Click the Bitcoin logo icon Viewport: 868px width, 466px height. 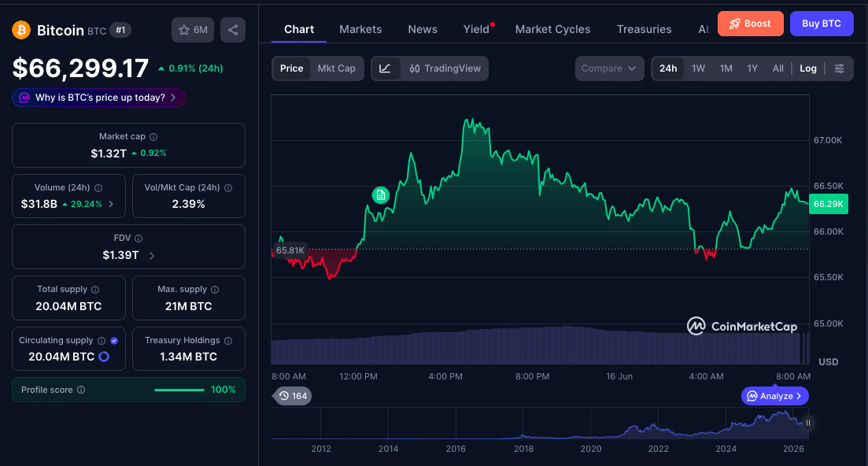tap(21, 30)
